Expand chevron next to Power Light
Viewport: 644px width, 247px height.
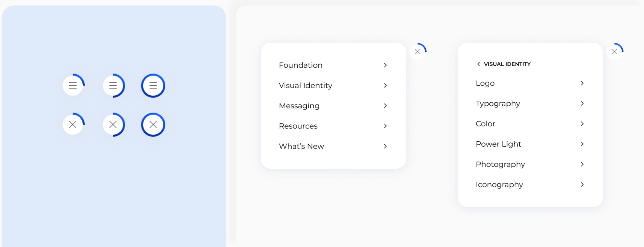(582, 144)
